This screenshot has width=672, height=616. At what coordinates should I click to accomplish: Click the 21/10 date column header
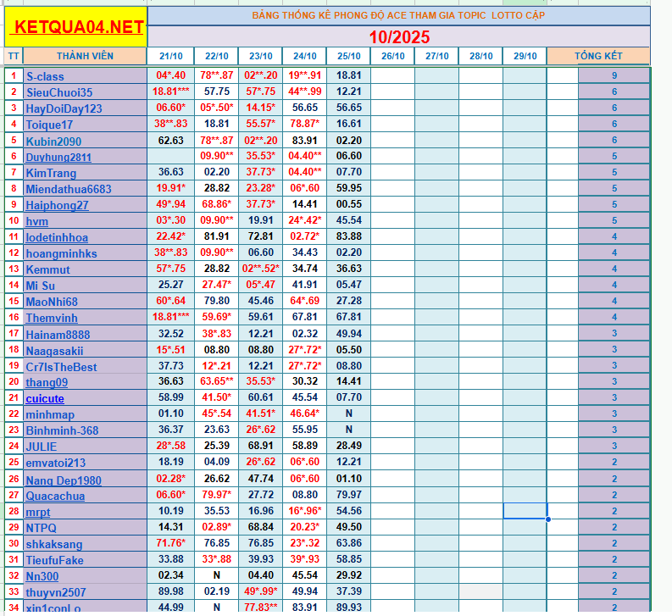click(x=170, y=56)
